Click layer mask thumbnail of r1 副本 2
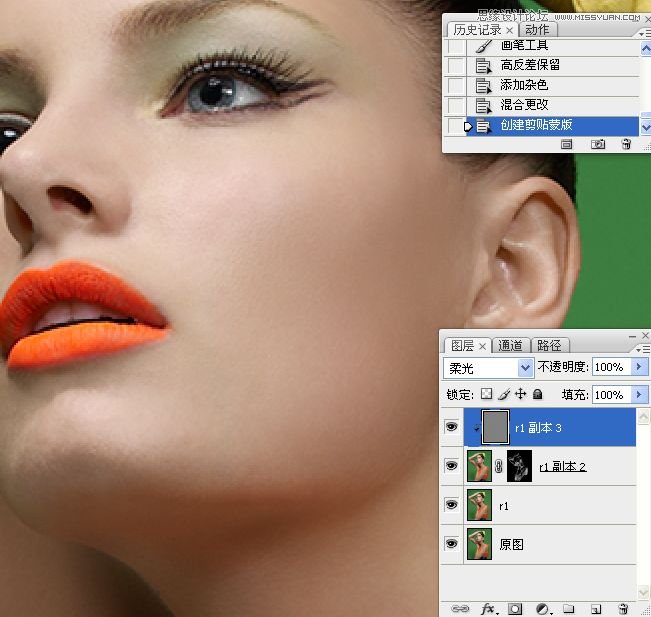Image resolution: width=651 pixels, height=617 pixels. pos(519,466)
